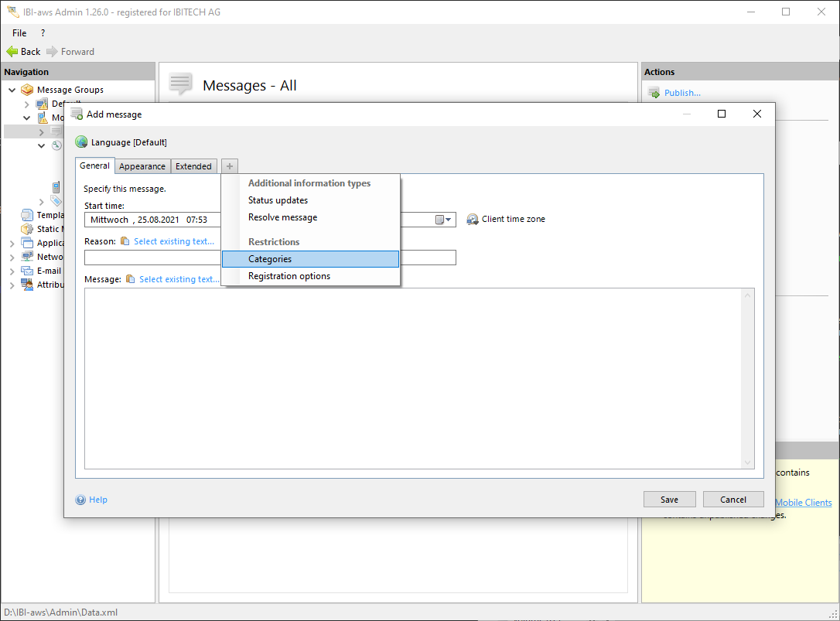Viewport: 840px width, 621px height.
Task: Click Select existing text link for Reason
Action: coord(174,241)
